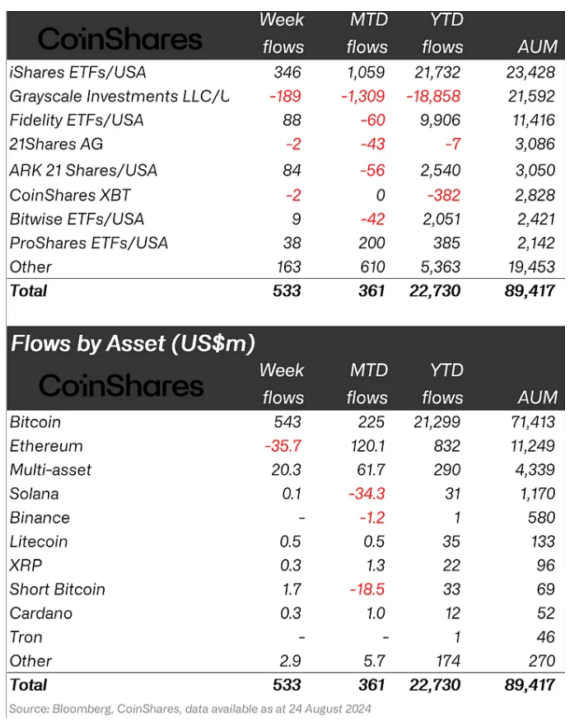This screenshot has width=571, height=726.
Task: Click the lower table's MTD flows header
Action: 367,384
